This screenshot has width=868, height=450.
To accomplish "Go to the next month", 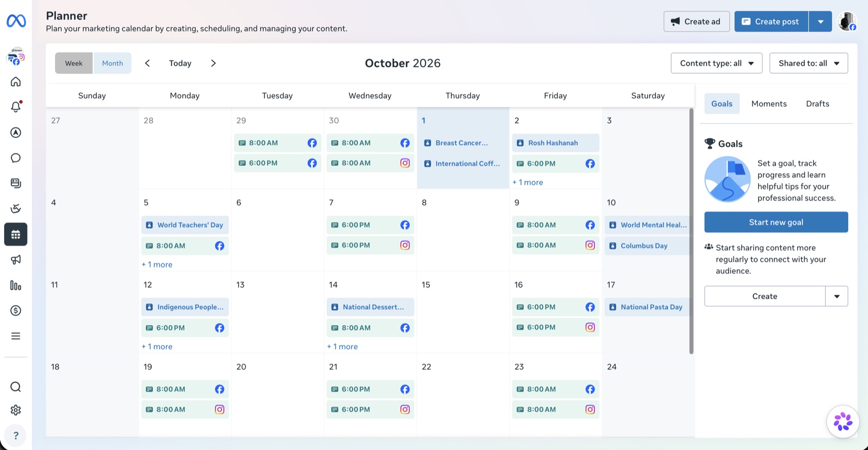I will click(213, 63).
